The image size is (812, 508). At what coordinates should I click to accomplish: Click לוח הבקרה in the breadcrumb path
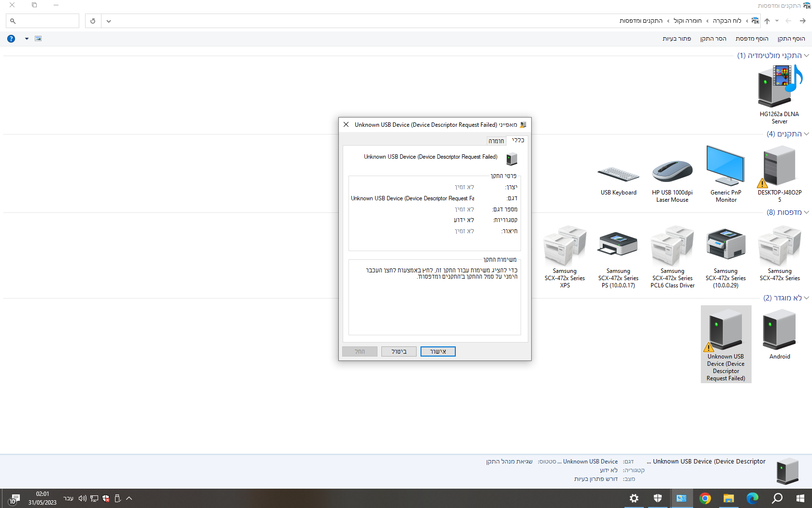click(727, 21)
